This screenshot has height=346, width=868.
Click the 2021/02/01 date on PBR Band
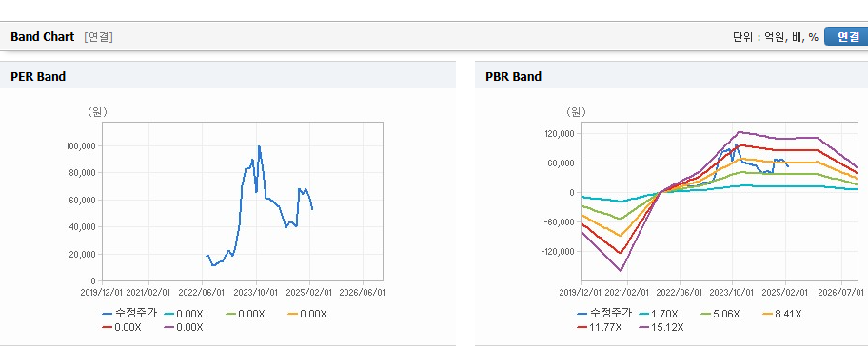(628, 292)
